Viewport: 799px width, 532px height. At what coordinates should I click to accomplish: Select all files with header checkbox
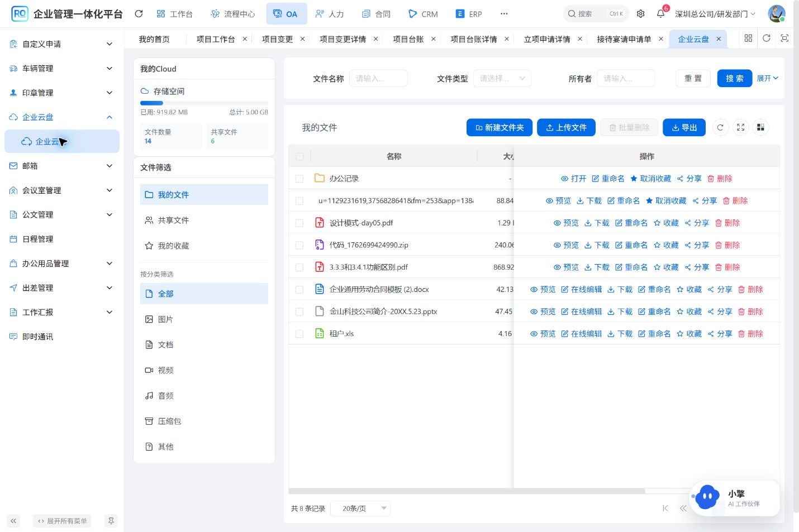click(299, 156)
